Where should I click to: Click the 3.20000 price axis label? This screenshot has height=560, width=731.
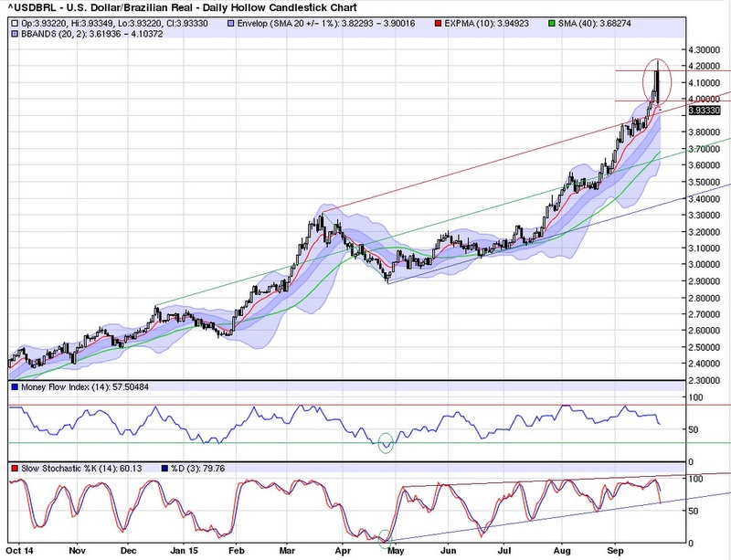click(704, 231)
